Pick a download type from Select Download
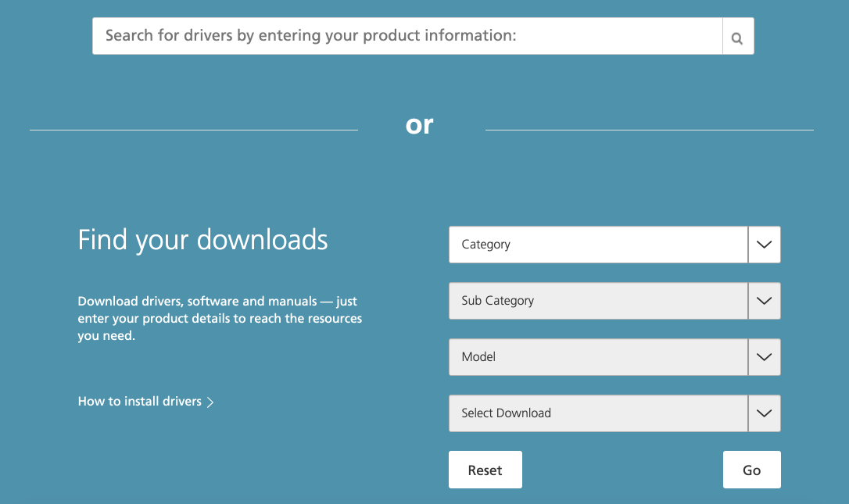 (598, 413)
